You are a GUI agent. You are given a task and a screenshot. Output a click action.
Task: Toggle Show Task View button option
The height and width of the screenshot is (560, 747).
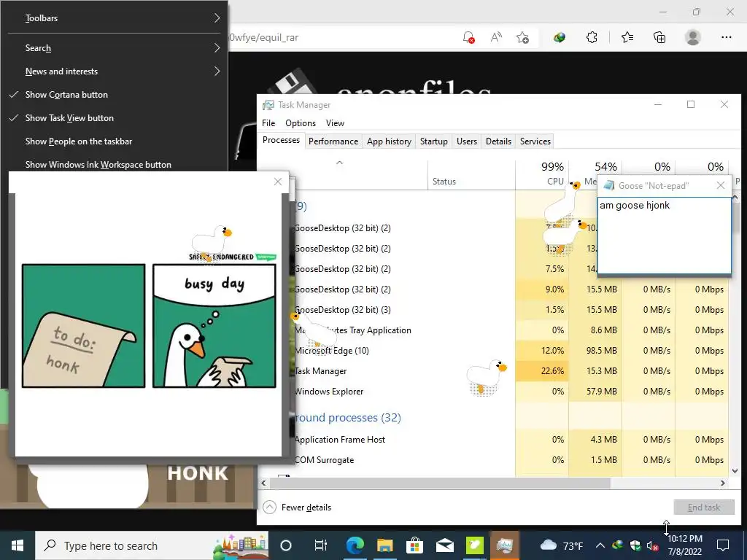tap(114, 117)
